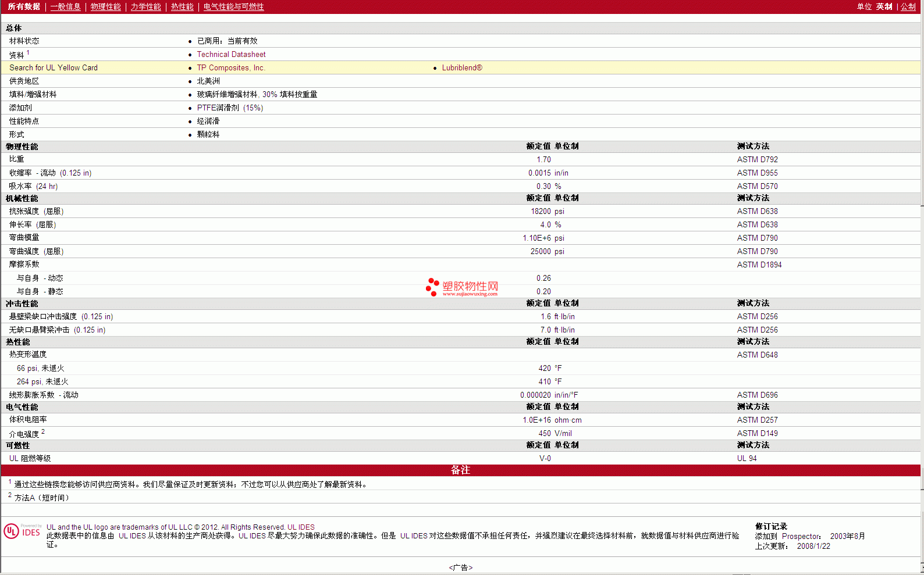Click the UL IDES logo
Image resolution: width=924 pixels, height=575 pixels.
pos(22,531)
